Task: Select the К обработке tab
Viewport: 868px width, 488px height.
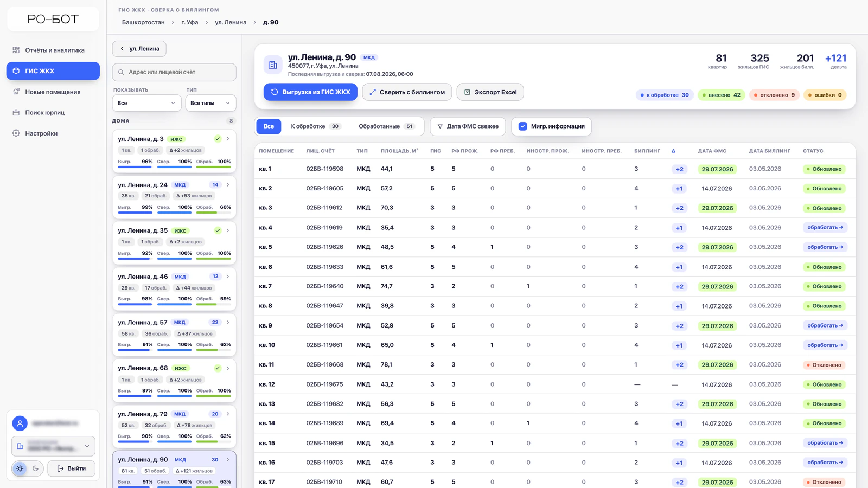Action: pos(315,126)
